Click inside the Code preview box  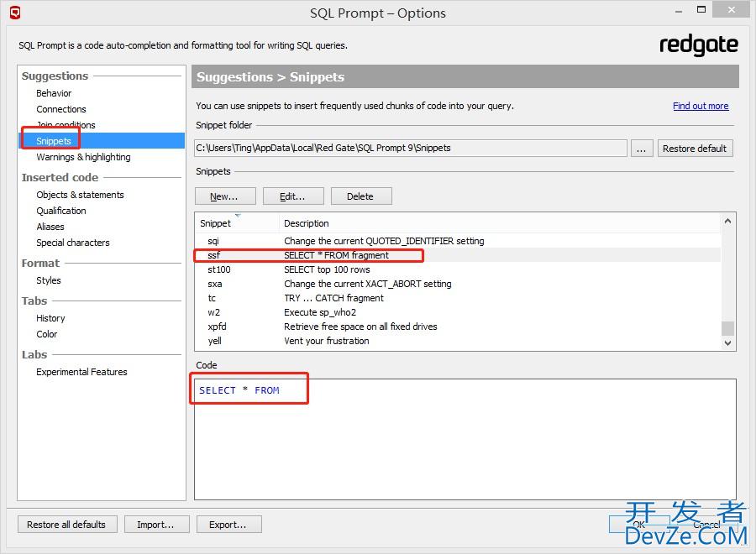(x=465, y=439)
